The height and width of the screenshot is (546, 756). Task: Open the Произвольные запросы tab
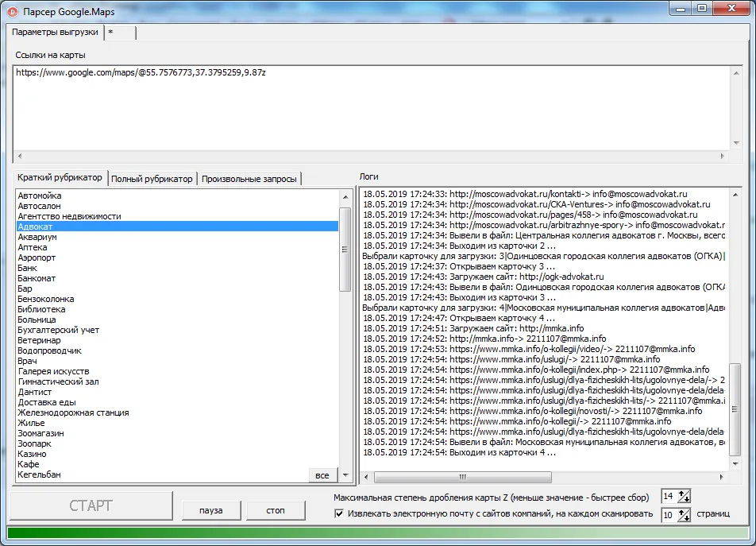pyautogui.click(x=249, y=179)
